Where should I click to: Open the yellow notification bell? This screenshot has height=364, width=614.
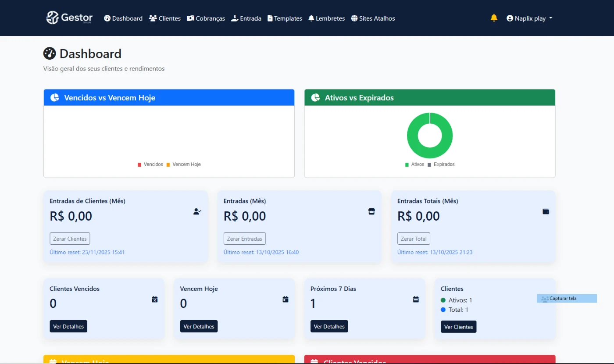494,18
